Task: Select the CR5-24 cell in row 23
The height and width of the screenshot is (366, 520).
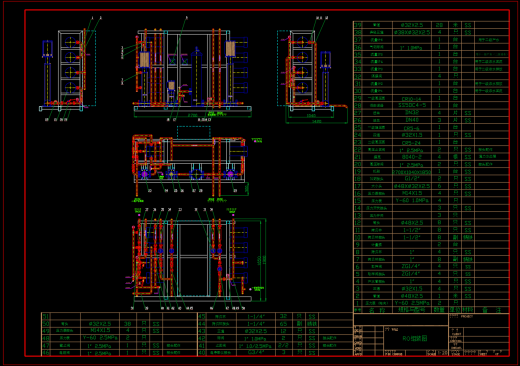Action: tap(411, 142)
